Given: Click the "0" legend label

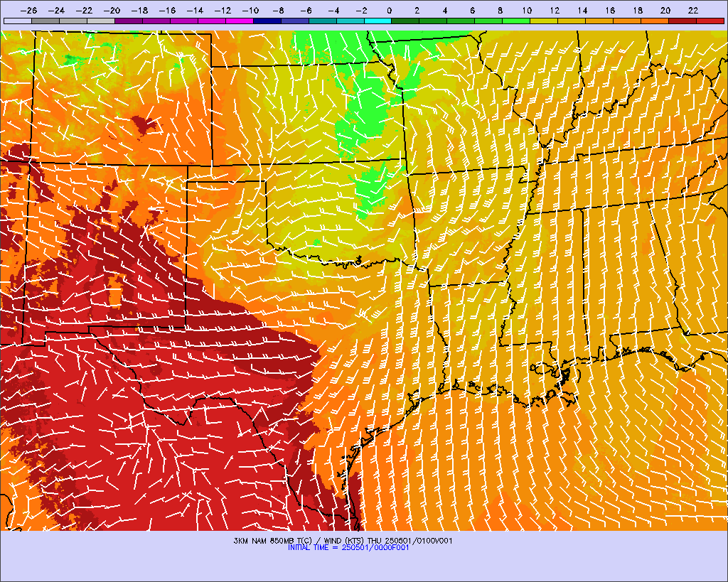Looking at the screenshot, I should coord(389,11).
